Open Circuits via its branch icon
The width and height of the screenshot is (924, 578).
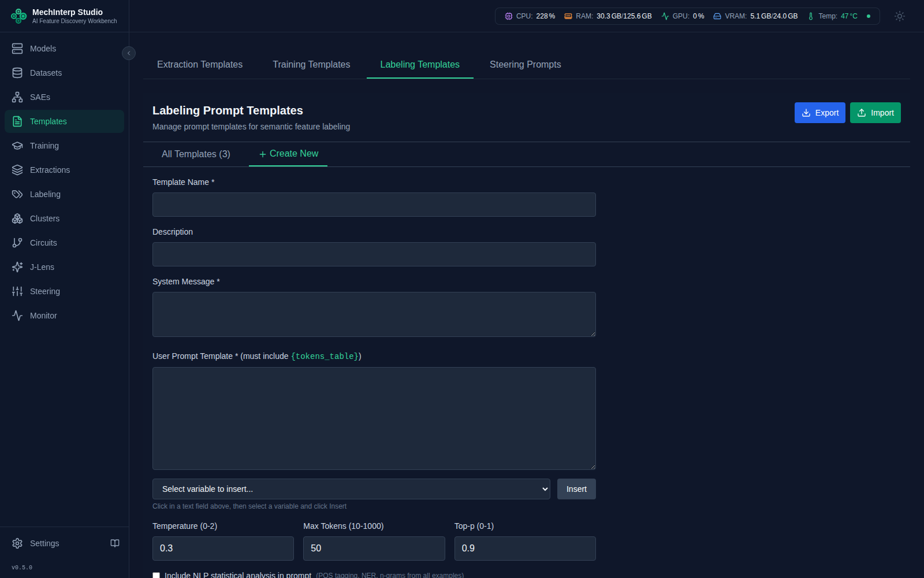[x=17, y=243]
